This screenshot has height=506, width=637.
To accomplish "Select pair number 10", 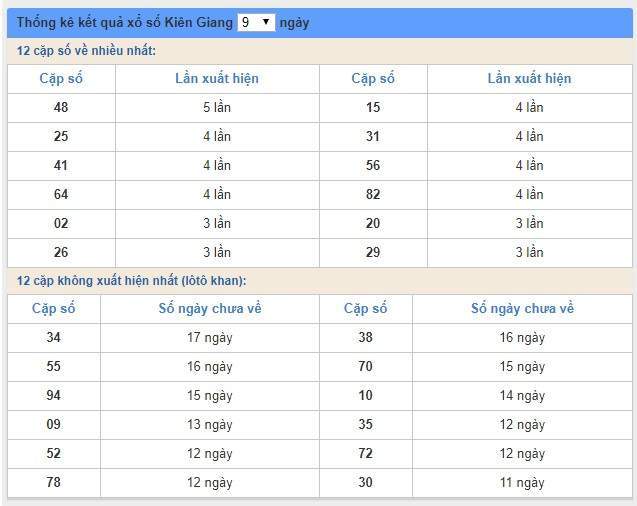I will (x=366, y=396).
